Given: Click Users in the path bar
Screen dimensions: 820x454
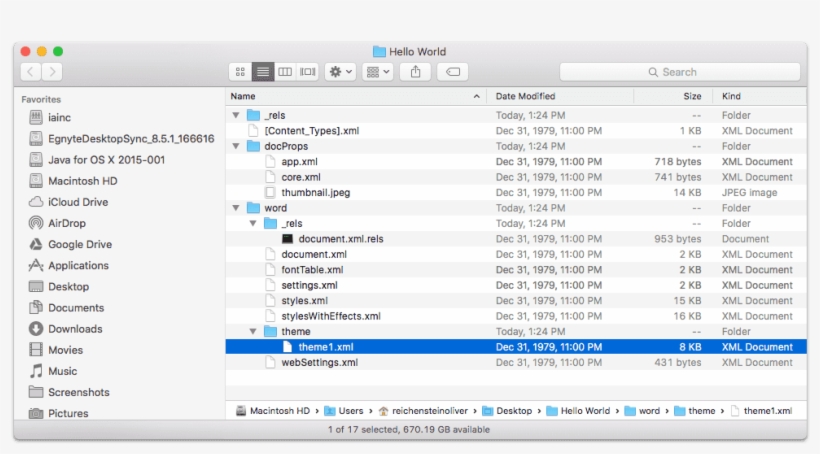Looking at the screenshot, I should coord(344,411).
